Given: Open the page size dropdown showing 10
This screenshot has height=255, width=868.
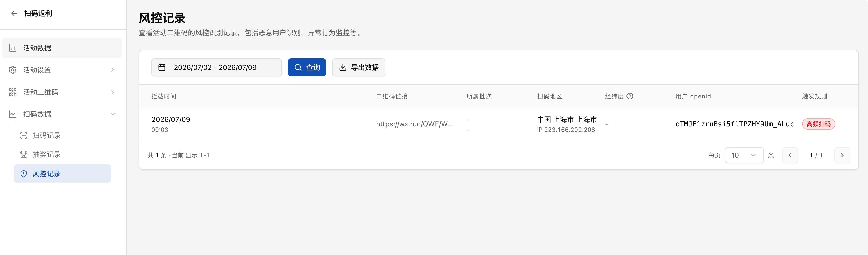Looking at the screenshot, I should click(x=744, y=155).
